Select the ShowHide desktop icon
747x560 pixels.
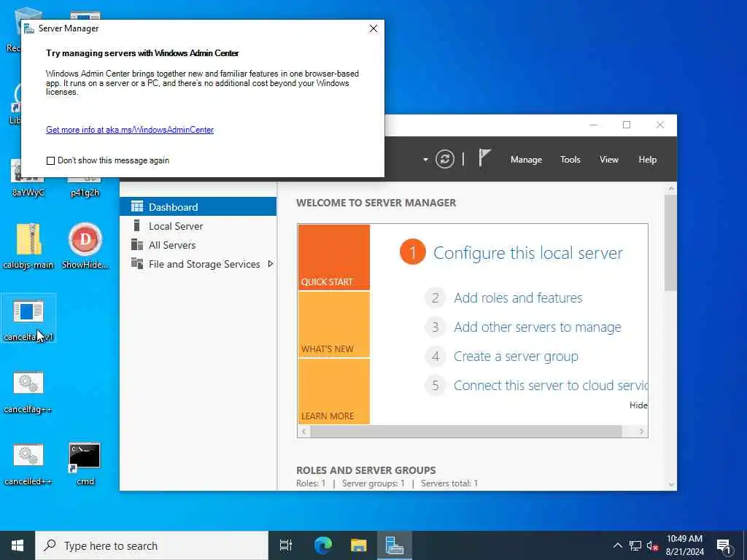[x=85, y=246]
